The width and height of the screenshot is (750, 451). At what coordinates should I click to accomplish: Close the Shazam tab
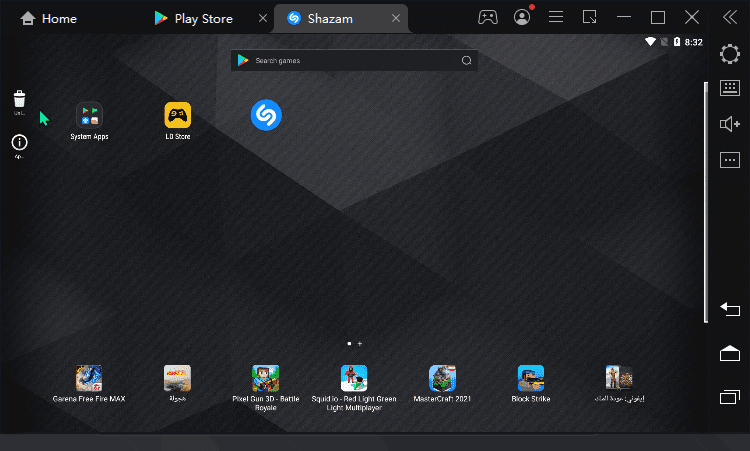coord(396,18)
